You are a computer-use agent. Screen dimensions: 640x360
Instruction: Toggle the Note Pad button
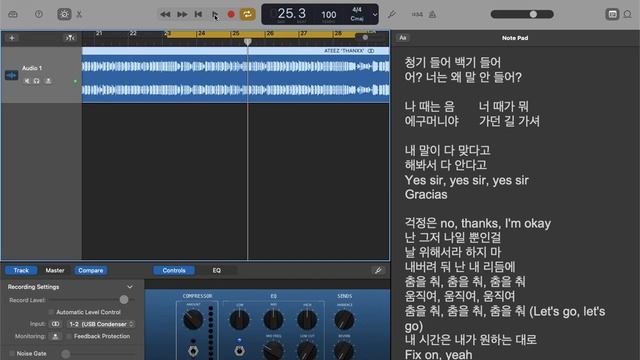point(612,14)
